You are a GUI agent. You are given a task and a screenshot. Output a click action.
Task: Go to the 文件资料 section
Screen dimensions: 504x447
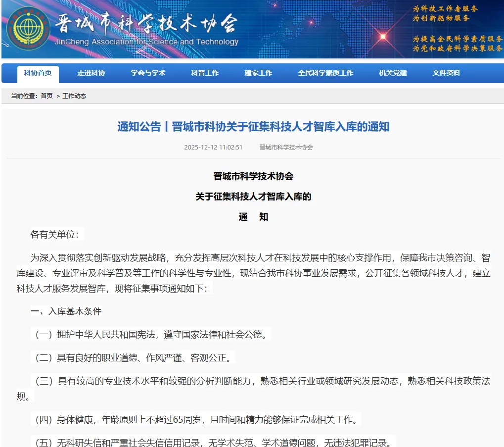click(x=447, y=73)
